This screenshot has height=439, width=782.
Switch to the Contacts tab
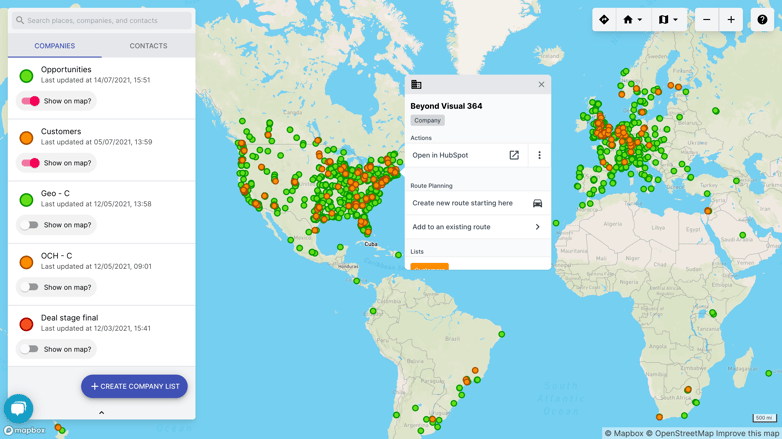point(149,46)
